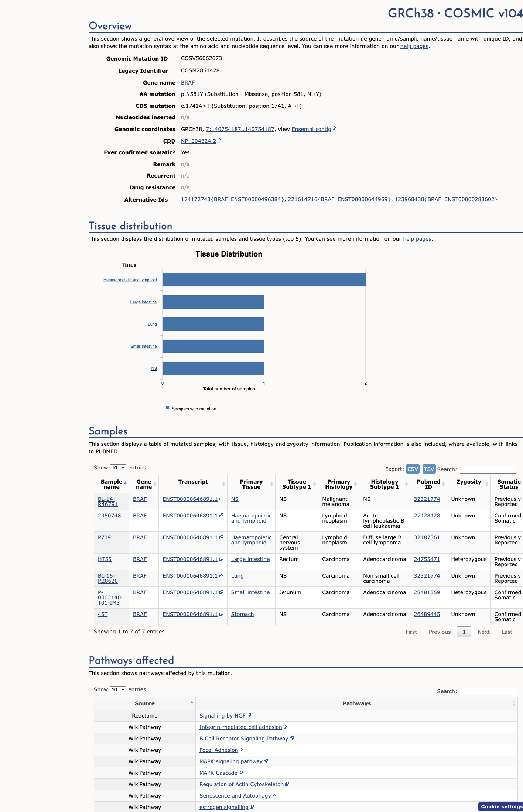Screen dimensions: 523x812
Task: Sort samples by Gene name column
Action: (x=144, y=484)
